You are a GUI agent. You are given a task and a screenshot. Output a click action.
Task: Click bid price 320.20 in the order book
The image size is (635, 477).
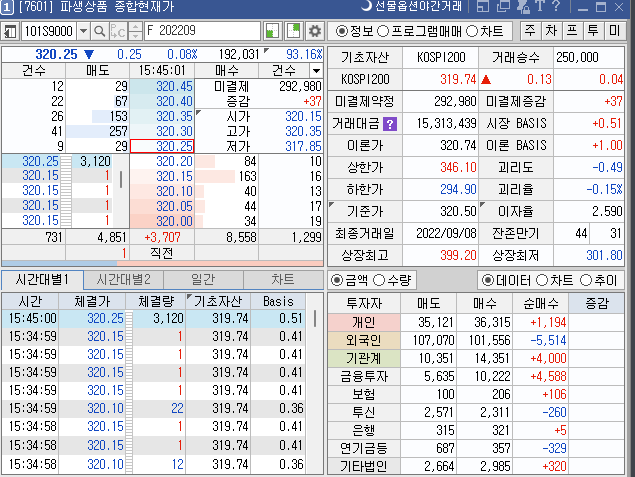pos(162,161)
